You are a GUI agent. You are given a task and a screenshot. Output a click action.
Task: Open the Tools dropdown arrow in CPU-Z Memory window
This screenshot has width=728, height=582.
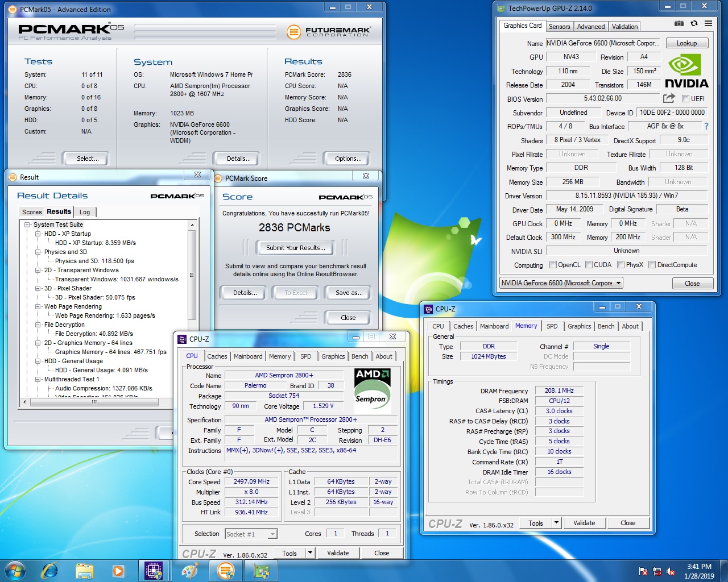(x=556, y=523)
